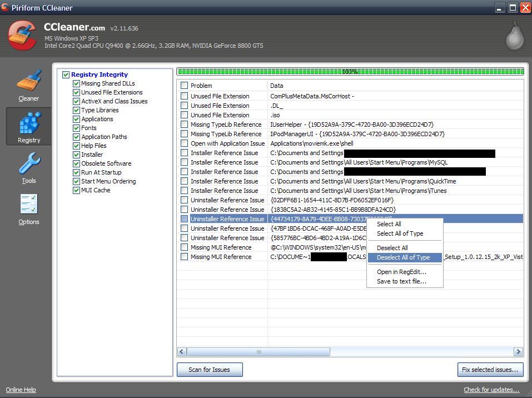Uncheck Applications option
The image size is (532, 398).
coord(76,119)
